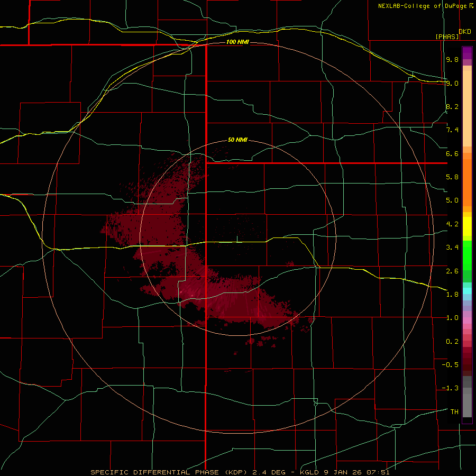This screenshot has width=476, height=476.
Task: Click the 4.2 legend value
Action: (452, 224)
